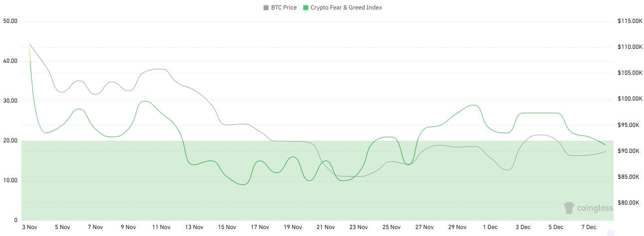Toggle the Crypto Fear & Greed Index label

[x=346, y=8]
